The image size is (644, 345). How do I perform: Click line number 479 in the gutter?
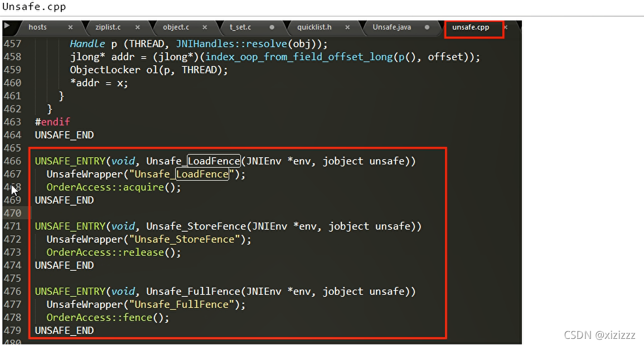click(12, 331)
